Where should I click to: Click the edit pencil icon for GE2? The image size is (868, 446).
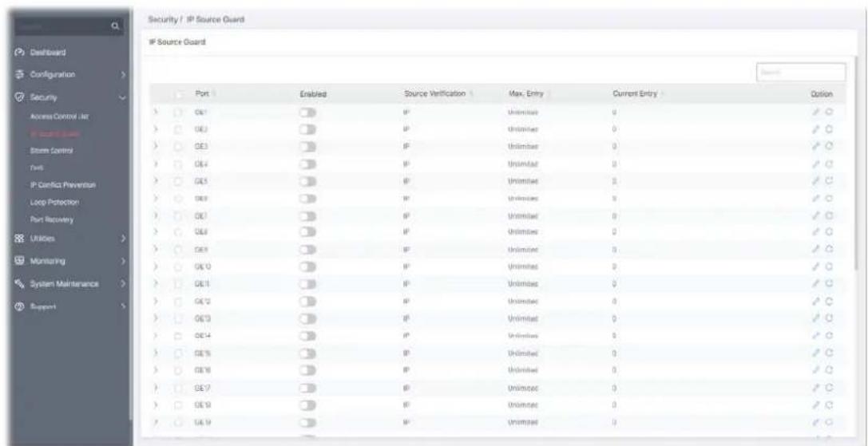(816, 129)
